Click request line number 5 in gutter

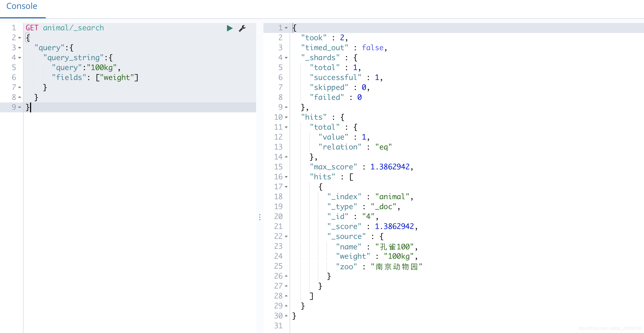pos(14,68)
